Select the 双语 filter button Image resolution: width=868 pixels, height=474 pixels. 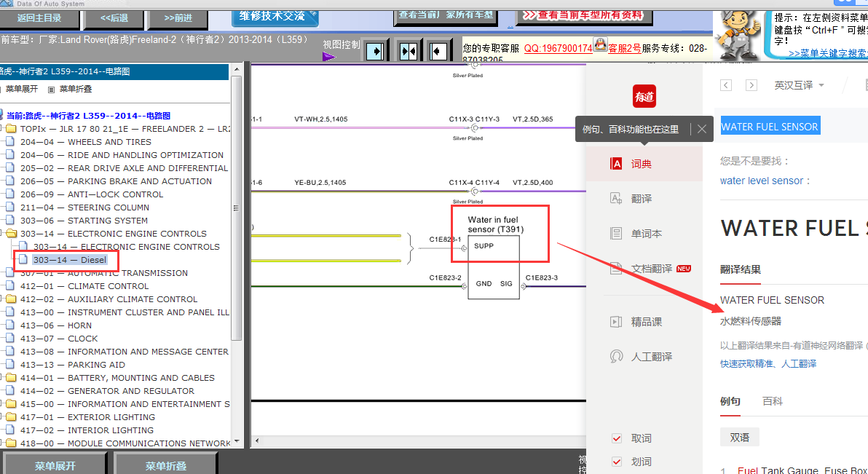(x=740, y=438)
